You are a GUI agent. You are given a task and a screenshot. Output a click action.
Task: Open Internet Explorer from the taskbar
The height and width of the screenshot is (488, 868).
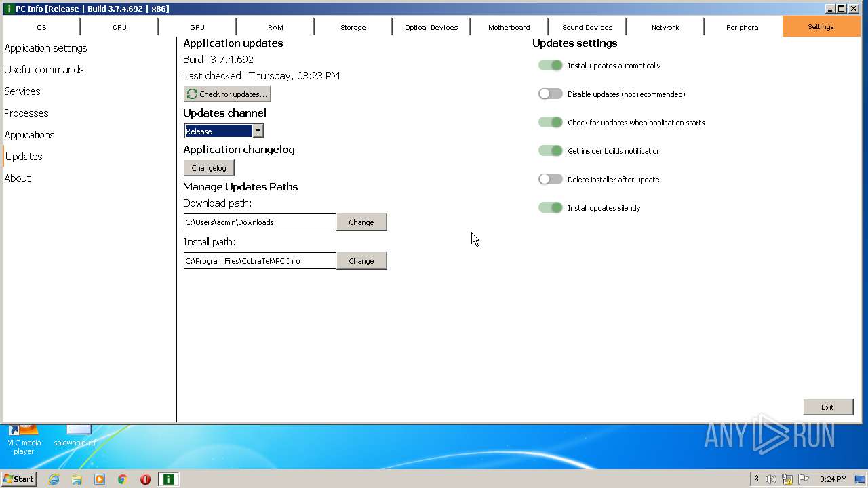(x=54, y=479)
